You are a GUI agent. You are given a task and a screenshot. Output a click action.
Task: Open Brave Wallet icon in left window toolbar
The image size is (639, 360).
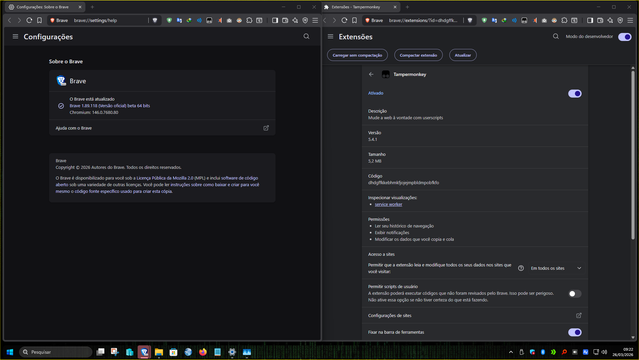point(285,20)
